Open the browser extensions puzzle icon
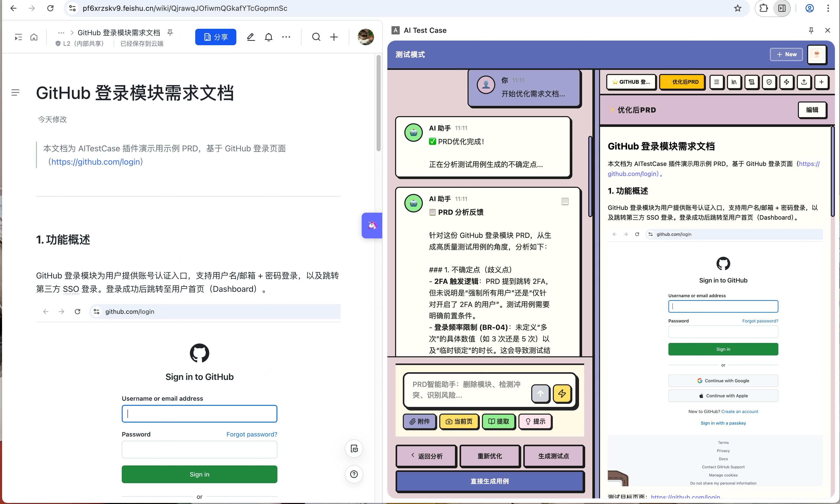The width and height of the screenshot is (840, 504). click(764, 8)
